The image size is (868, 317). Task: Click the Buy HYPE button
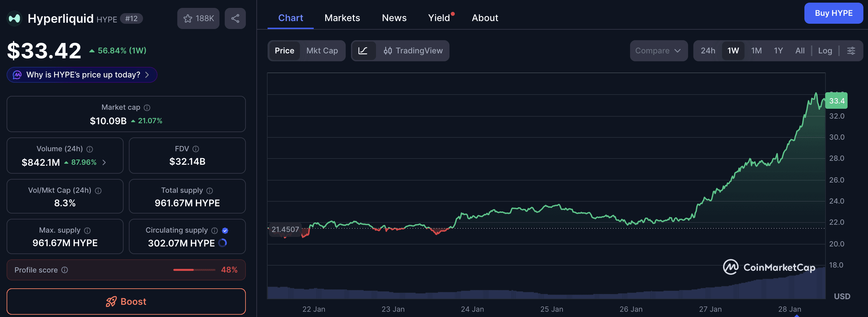point(834,13)
